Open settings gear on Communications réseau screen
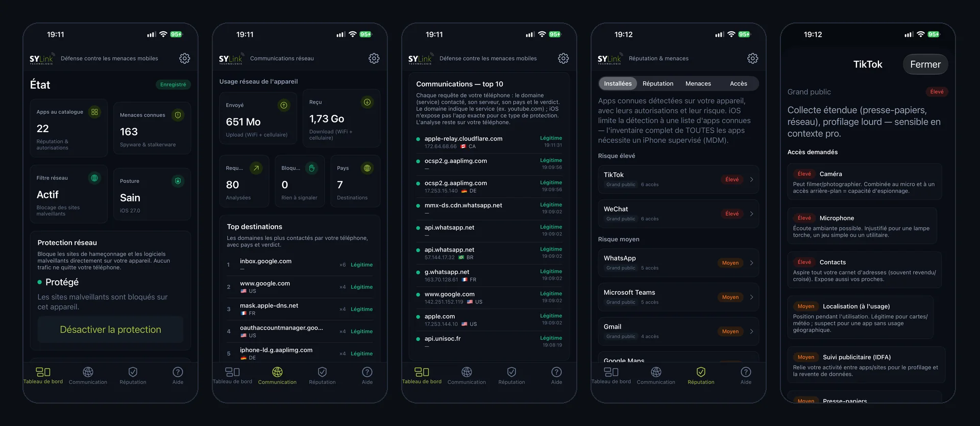 click(x=374, y=59)
